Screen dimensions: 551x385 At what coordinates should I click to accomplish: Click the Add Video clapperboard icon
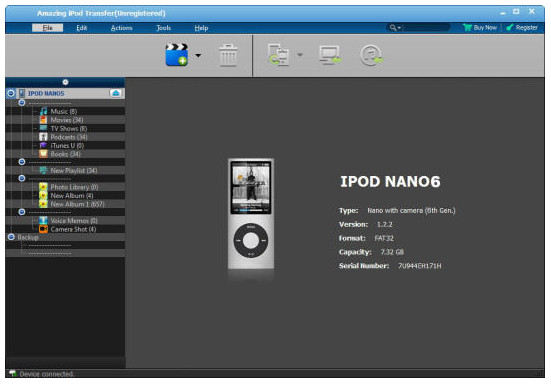176,55
